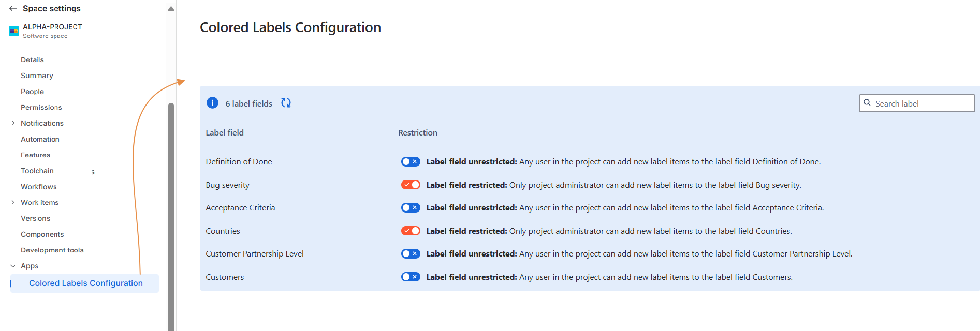Click the info icon beside 6 label fields
This screenshot has height=331, width=980.
click(212, 103)
